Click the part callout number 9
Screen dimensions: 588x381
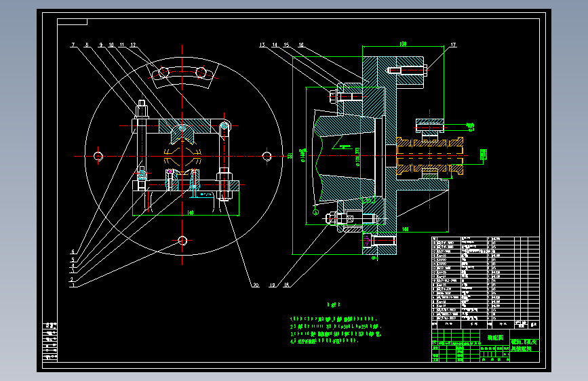[100, 45]
